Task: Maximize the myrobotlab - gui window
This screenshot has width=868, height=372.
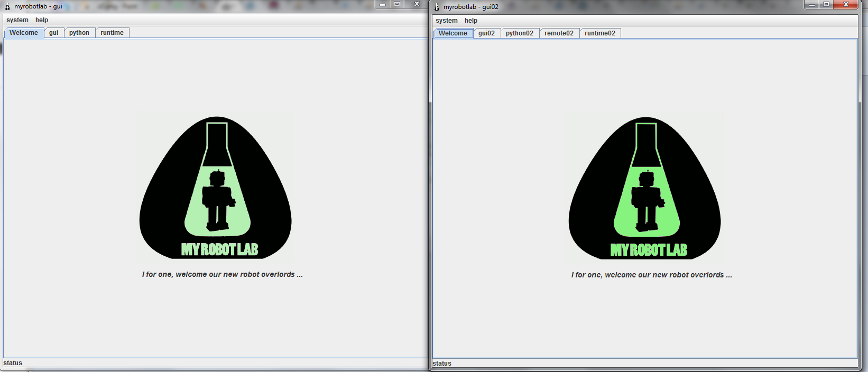Action: click(x=397, y=4)
